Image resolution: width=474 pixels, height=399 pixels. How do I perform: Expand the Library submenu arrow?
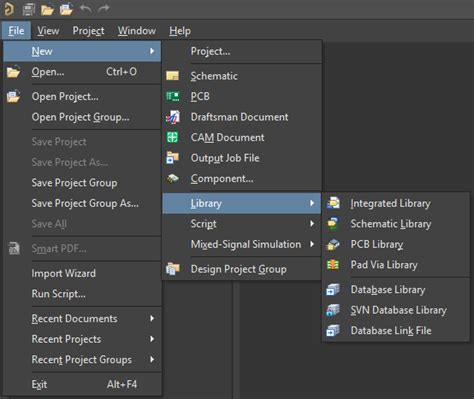(312, 203)
